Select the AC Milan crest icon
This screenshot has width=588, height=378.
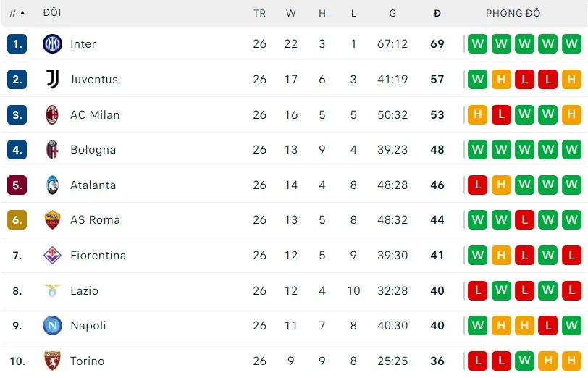pyautogui.click(x=52, y=114)
